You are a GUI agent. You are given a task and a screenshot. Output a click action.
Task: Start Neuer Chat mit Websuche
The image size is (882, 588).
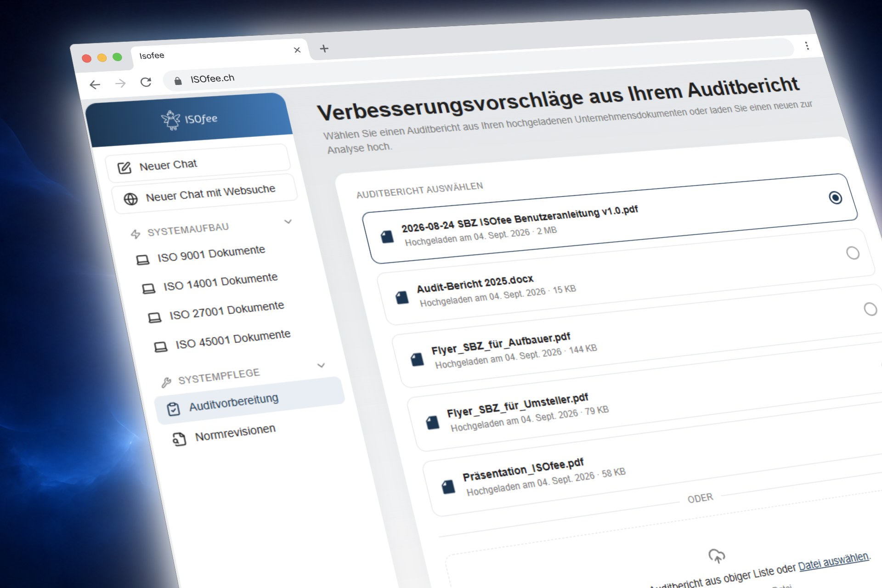tap(204, 193)
